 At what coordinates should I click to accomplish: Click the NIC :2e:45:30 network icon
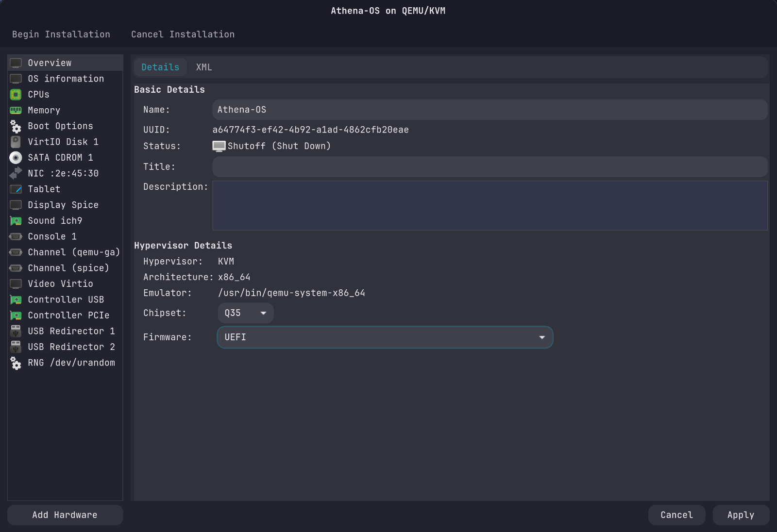16,173
